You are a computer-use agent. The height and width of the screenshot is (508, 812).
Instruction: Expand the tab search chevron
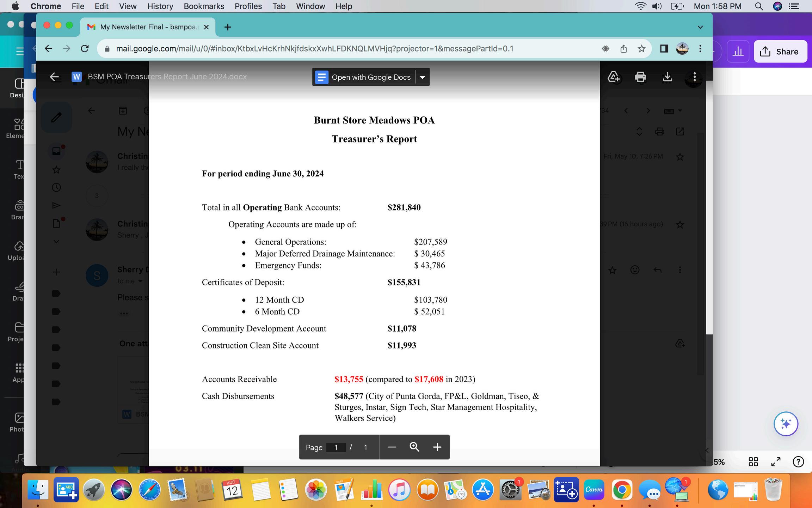click(700, 27)
